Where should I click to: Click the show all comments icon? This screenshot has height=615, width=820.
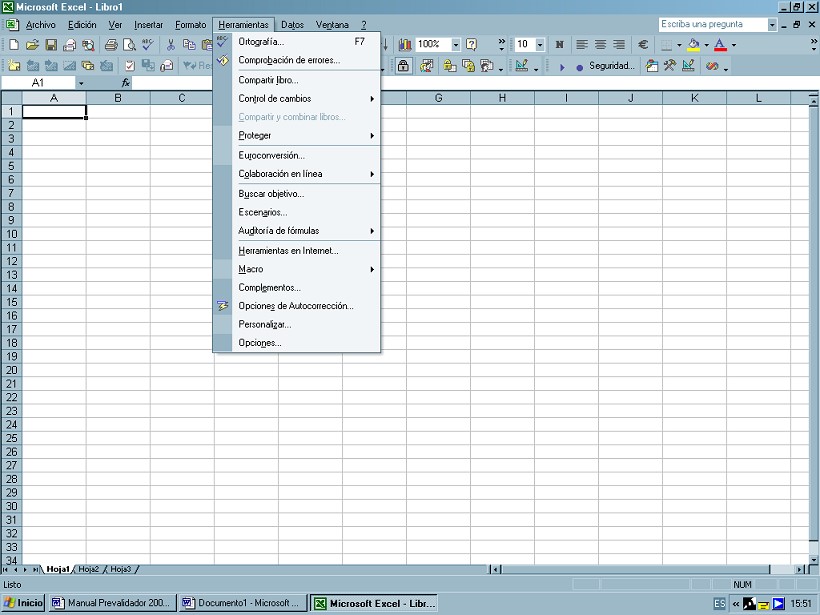(x=88, y=66)
